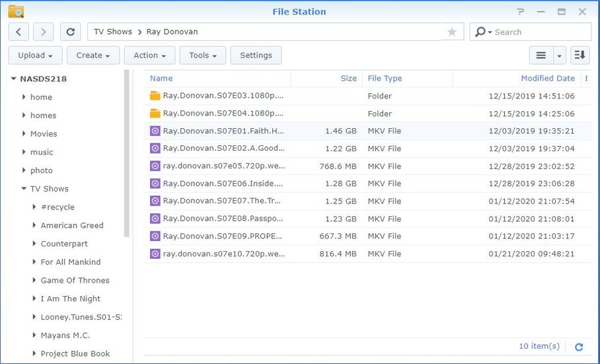Open the sort order button

(580, 55)
